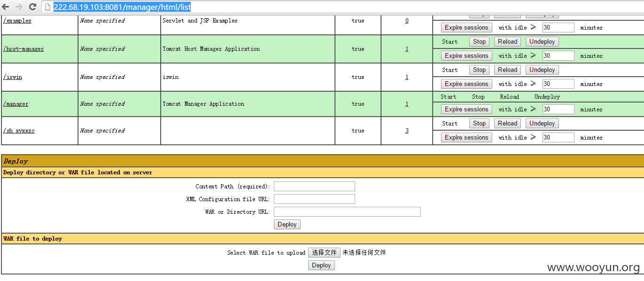Viewport: 644px width, 281px height.
Task: Click Deploy under WAR or Directory URL
Action: coord(287,225)
